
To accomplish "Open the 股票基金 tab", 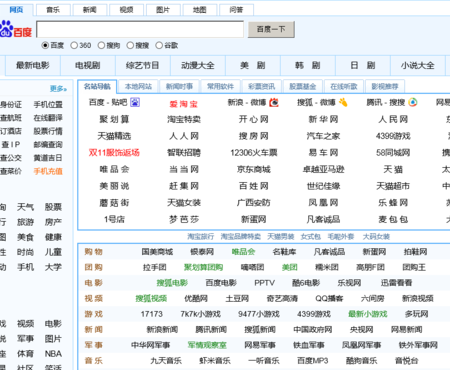I will (303, 87).
